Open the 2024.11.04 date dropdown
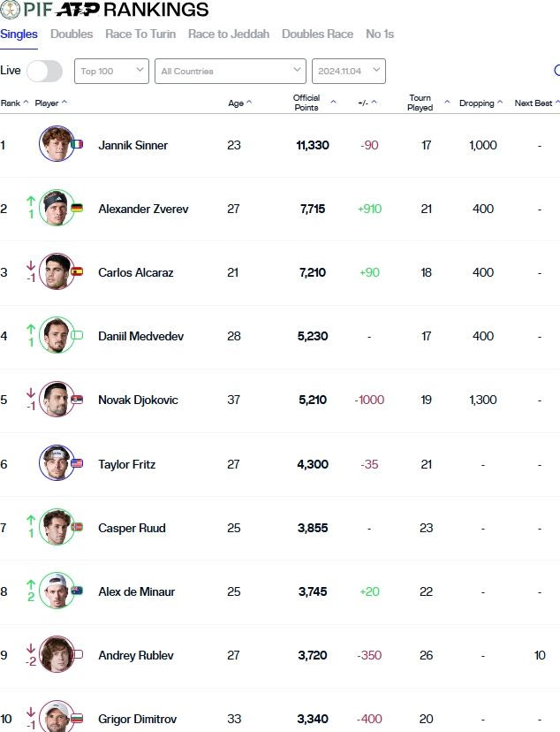 tap(348, 71)
